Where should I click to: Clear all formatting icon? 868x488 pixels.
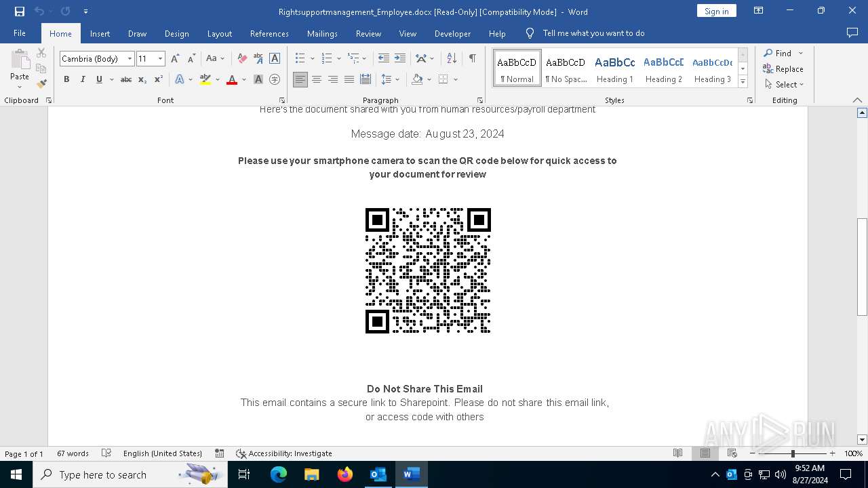point(242,58)
